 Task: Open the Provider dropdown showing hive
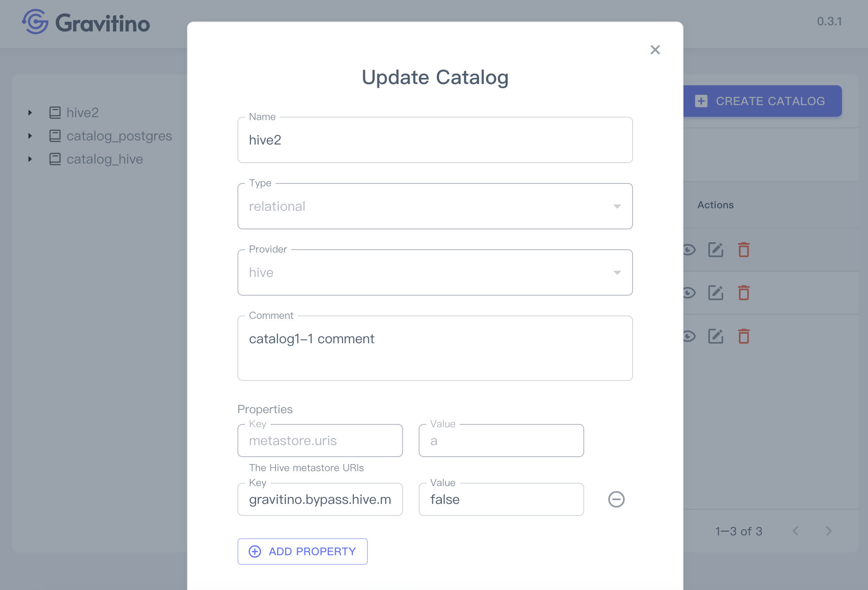(435, 272)
